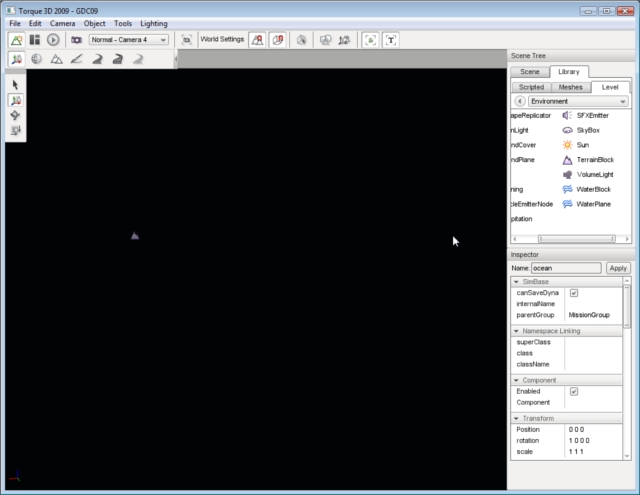Select the arrow selection tool

point(15,85)
